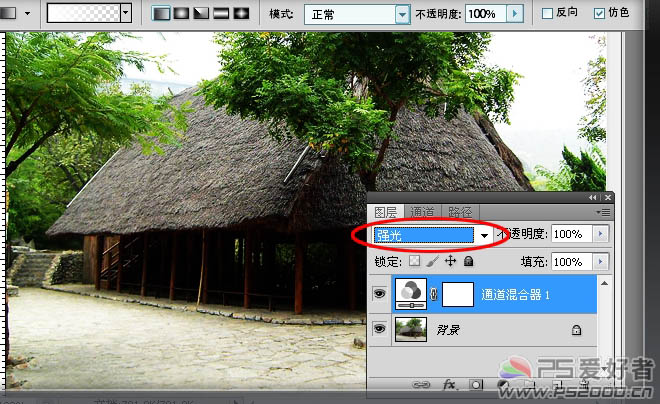Hide the 通道混合器 1 layer
The image size is (660, 404).
click(x=380, y=294)
